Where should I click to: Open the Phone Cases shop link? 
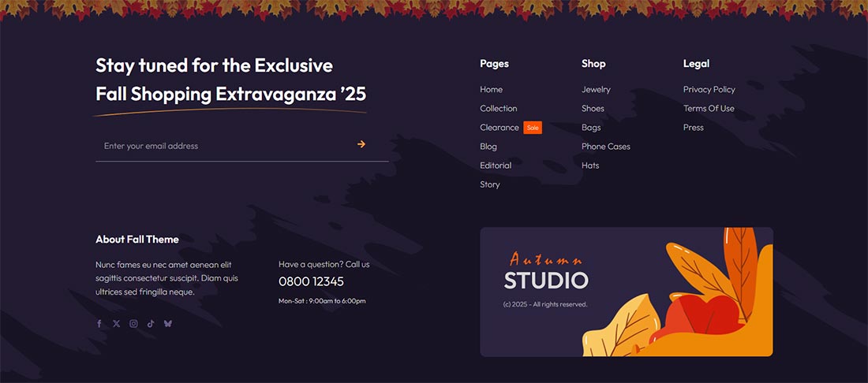coord(605,147)
